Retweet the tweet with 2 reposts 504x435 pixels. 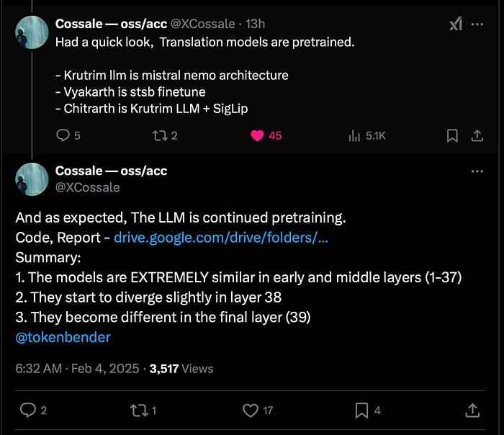[165, 135]
